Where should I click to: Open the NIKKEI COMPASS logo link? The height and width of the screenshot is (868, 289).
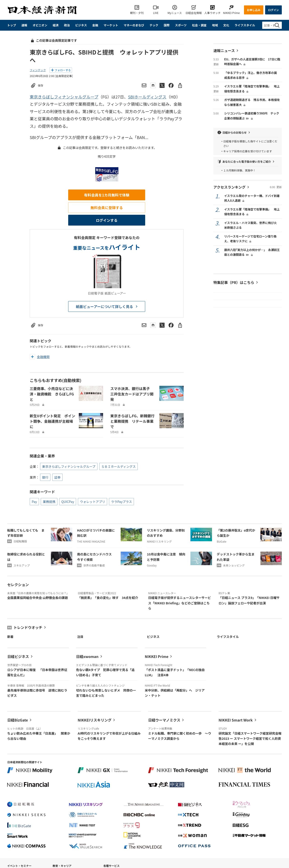[26, 846]
